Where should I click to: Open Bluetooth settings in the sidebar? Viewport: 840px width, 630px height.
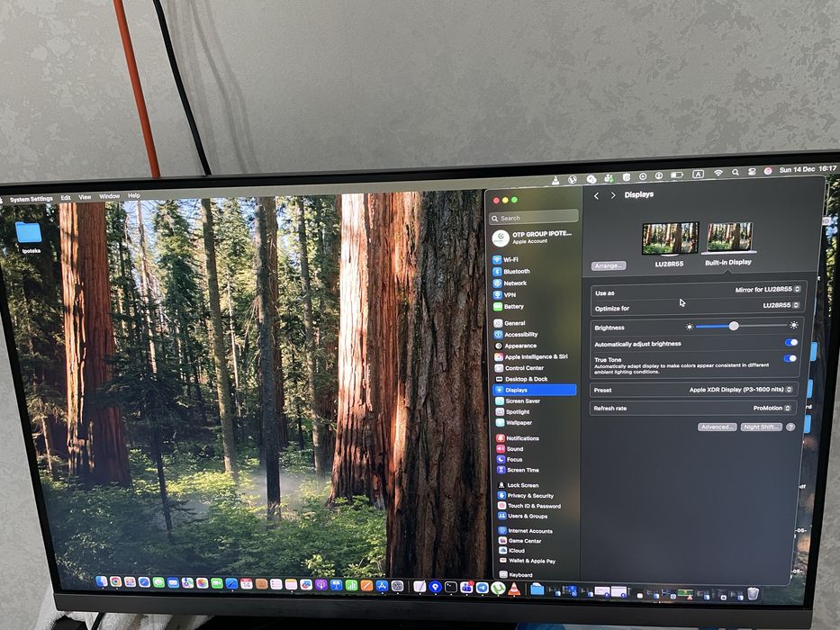pos(511,272)
